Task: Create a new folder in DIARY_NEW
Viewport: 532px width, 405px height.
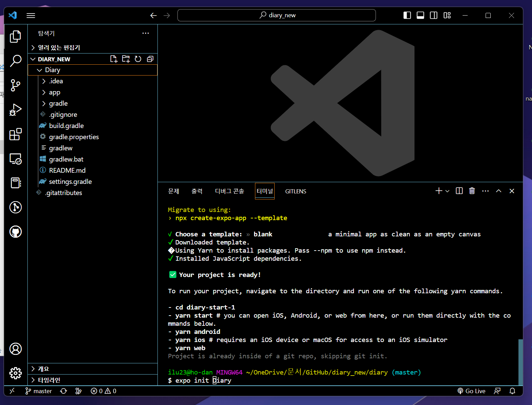Action: [x=126, y=59]
